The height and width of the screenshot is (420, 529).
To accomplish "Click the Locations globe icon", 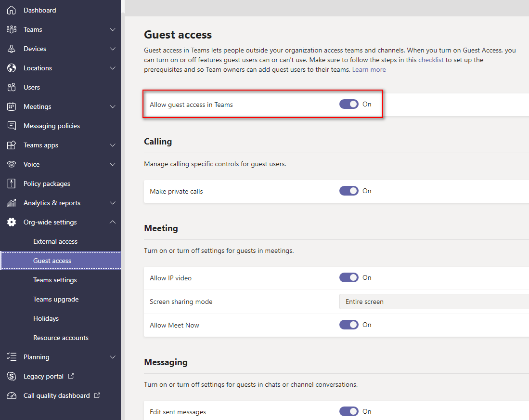I will [x=12, y=68].
